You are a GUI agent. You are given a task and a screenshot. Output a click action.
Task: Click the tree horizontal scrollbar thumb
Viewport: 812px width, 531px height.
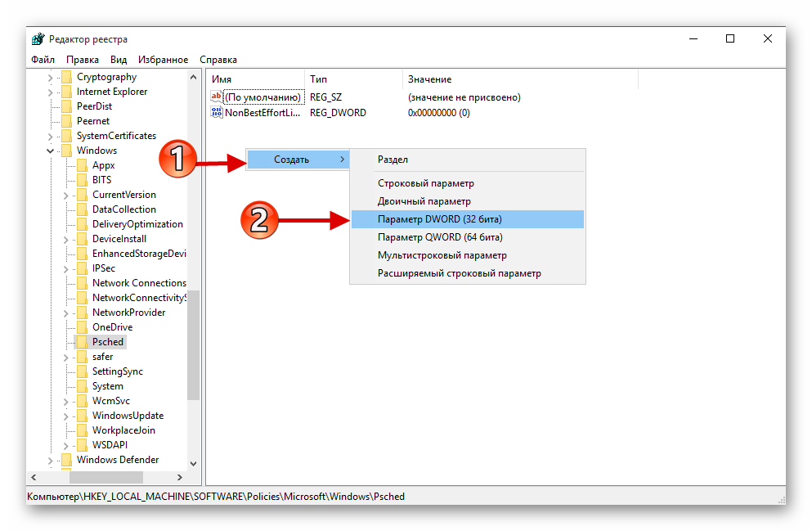pyautogui.click(x=106, y=477)
